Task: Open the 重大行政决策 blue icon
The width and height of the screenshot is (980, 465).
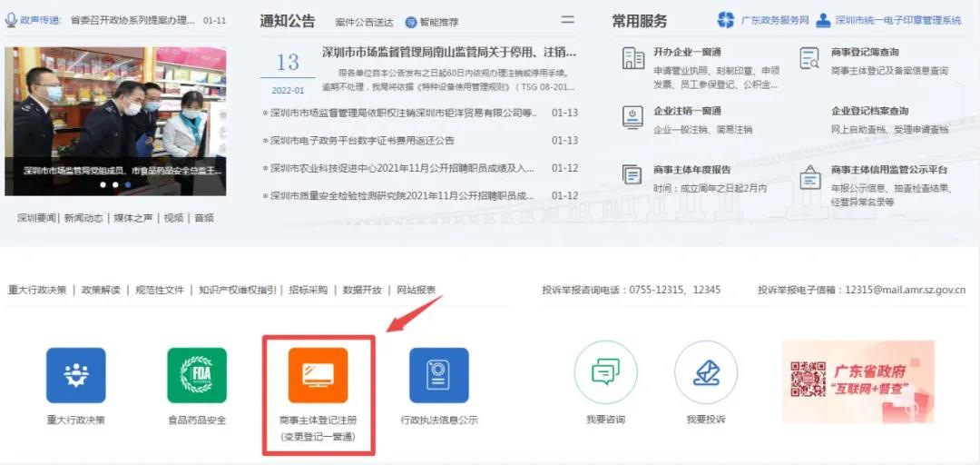Action: [x=76, y=375]
